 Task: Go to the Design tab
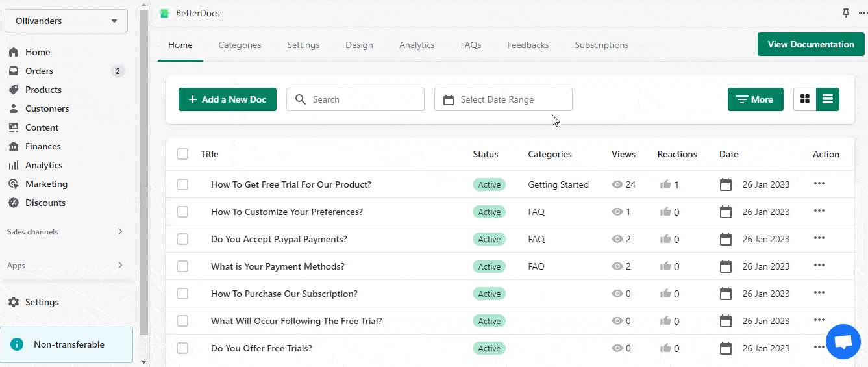tap(359, 45)
